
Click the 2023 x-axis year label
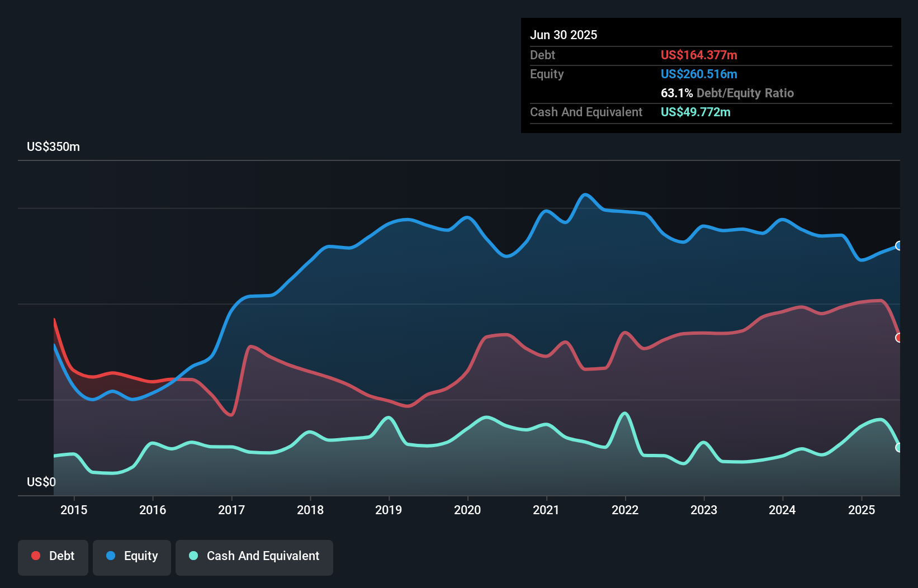coord(704,510)
